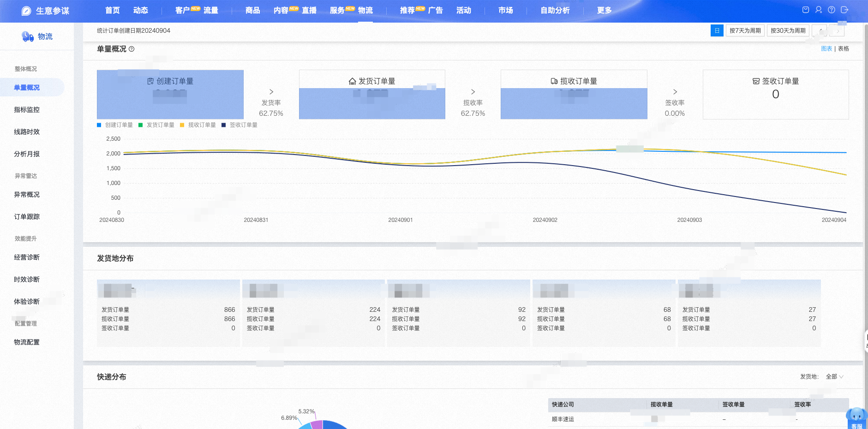Open 单量概况 in sidebar

pos(32,87)
